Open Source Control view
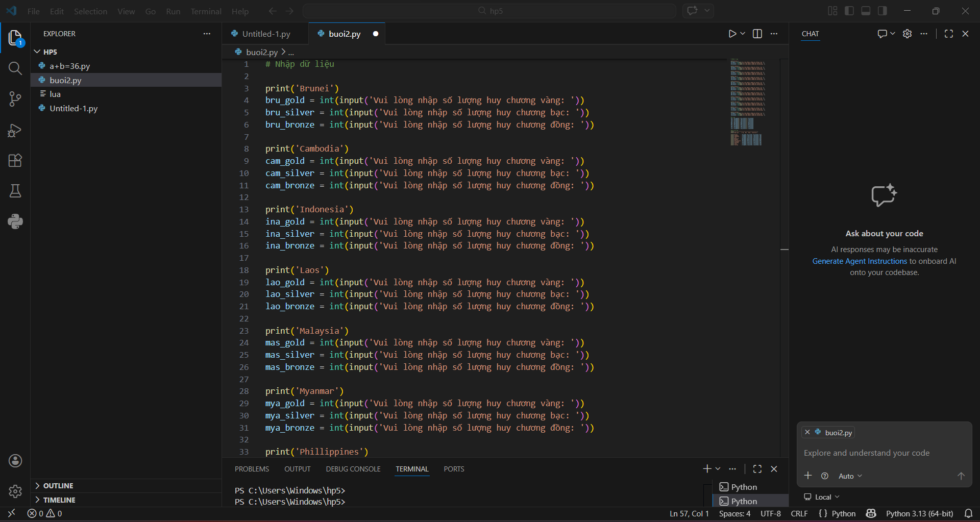The height and width of the screenshot is (522, 980). pyautogui.click(x=15, y=99)
